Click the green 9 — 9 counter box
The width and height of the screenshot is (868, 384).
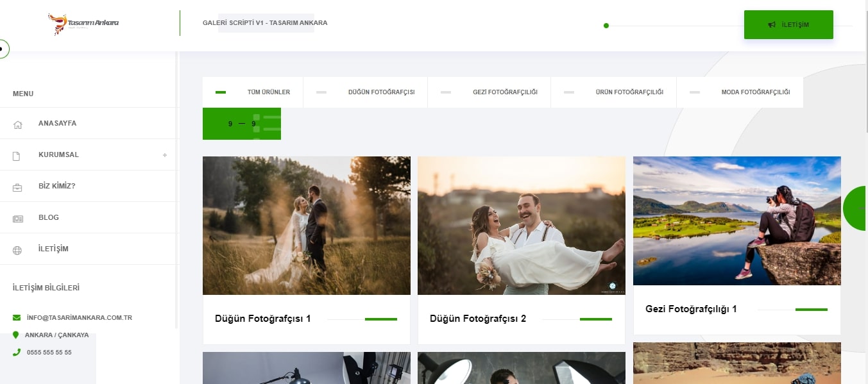(242, 124)
